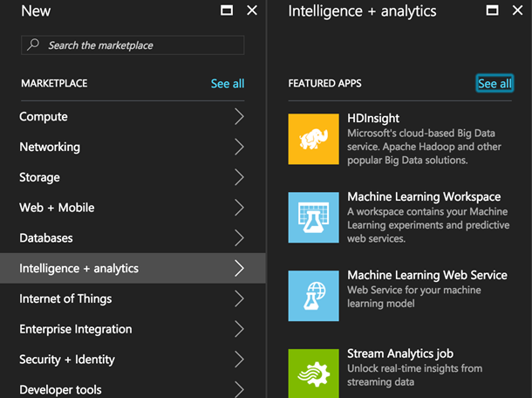Expand the Security + Identity chevron
Image resolution: width=532 pixels, height=398 pixels.
[239, 360]
